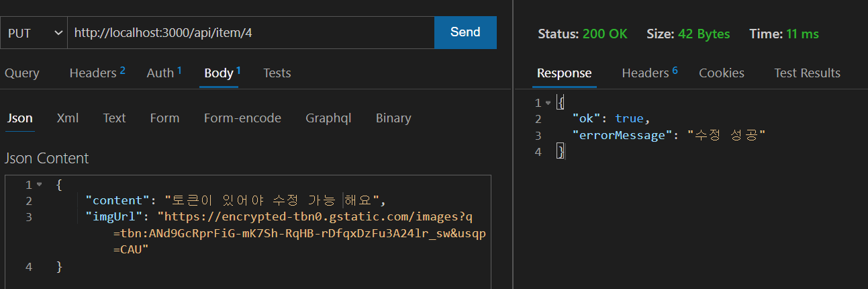Image resolution: width=868 pixels, height=289 pixels.
Task: Click the Time 11 ms text
Action: click(783, 34)
